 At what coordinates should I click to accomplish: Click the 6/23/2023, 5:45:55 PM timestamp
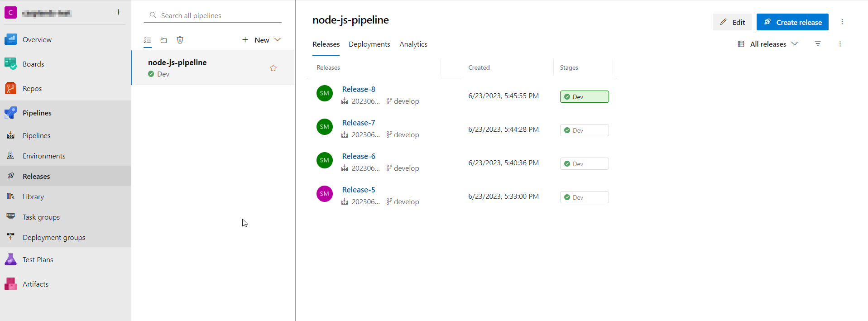504,96
